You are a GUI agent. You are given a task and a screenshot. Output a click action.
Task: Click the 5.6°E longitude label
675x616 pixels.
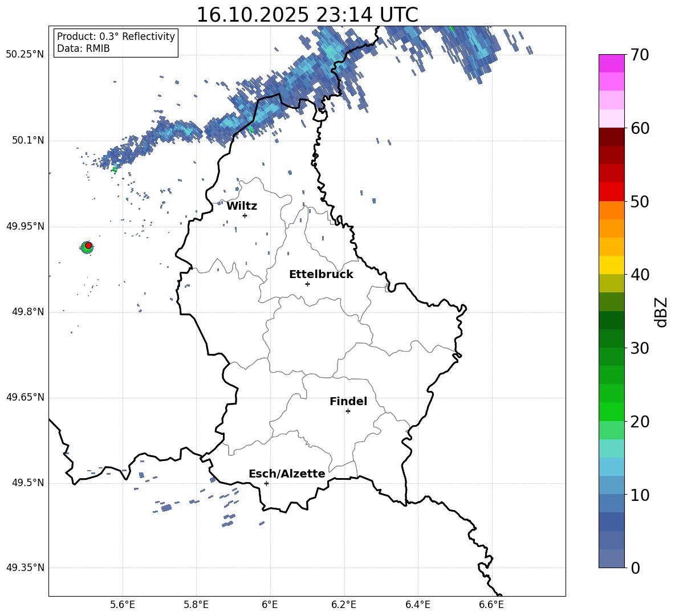click(x=123, y=605)
